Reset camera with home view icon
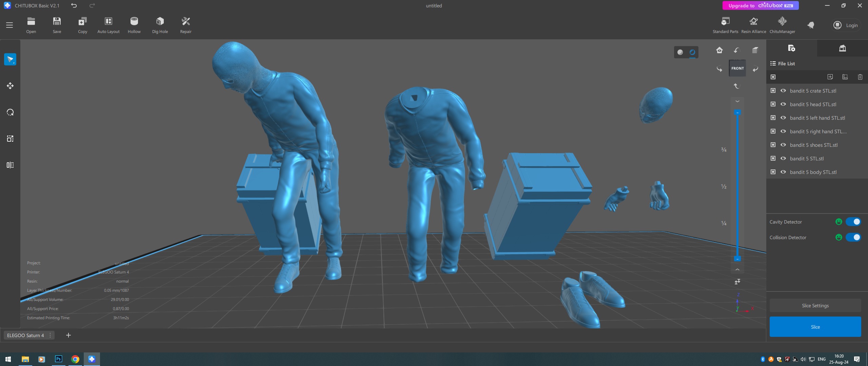 (719, 50)
